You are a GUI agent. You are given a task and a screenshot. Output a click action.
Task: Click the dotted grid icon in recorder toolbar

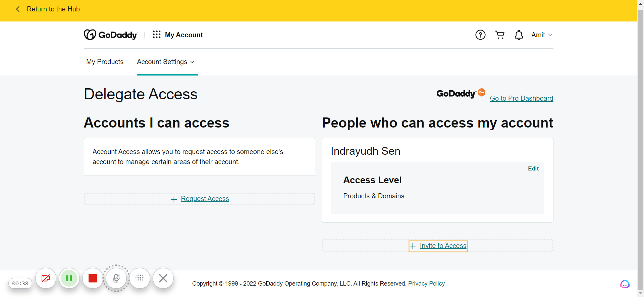(x=140, y=278)
